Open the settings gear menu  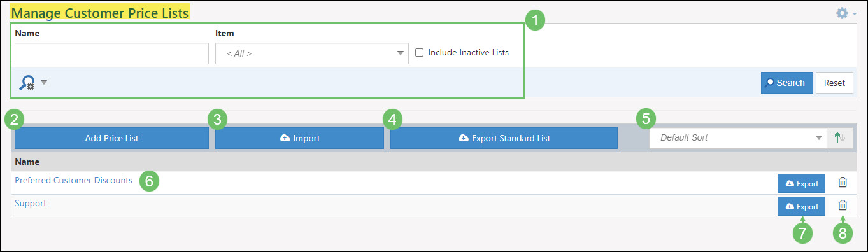click(846, 13)
